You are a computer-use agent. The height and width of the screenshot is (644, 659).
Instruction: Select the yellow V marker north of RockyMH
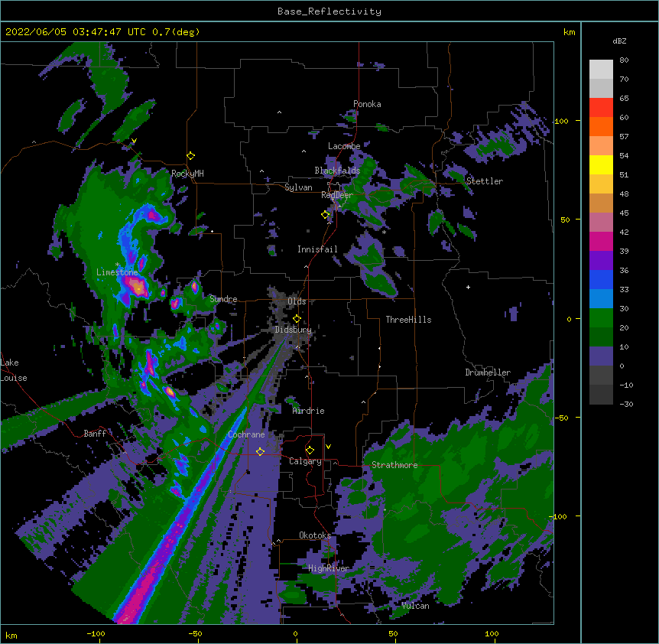pos(134,141)
